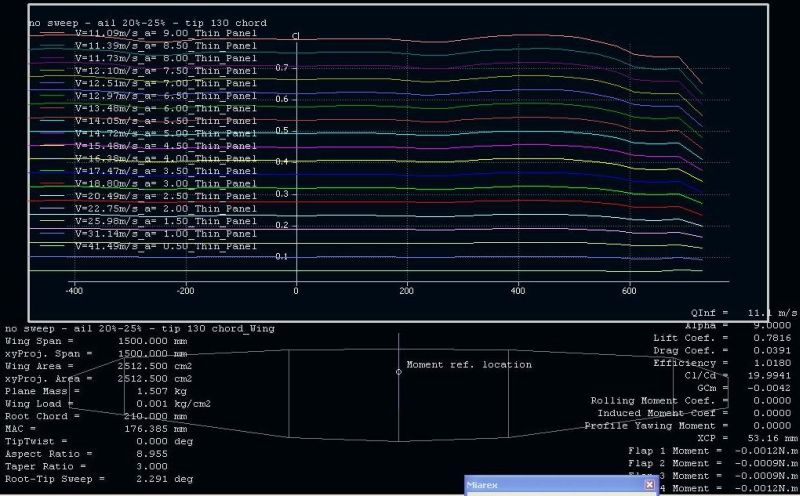Click the 0.5 tick on the Cl axis
This screenshot has height=496, width=800.
pyautogui.click(x=282, y=131)
